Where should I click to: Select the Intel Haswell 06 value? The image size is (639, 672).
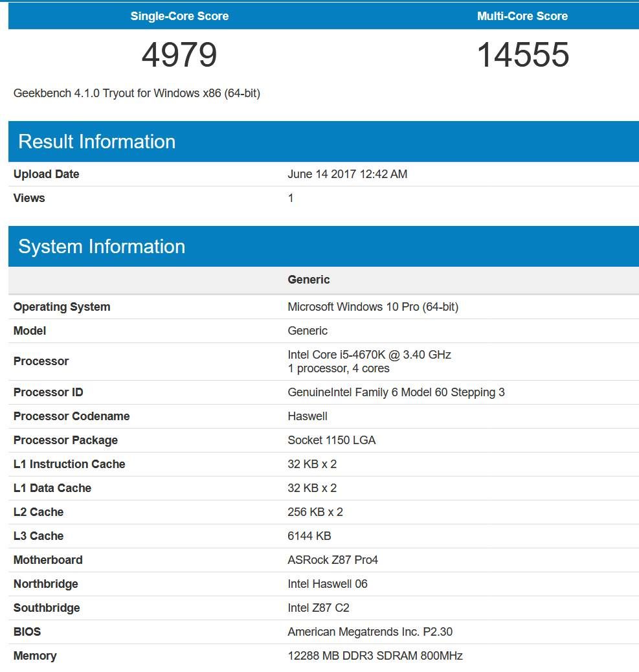click(328, 584)
